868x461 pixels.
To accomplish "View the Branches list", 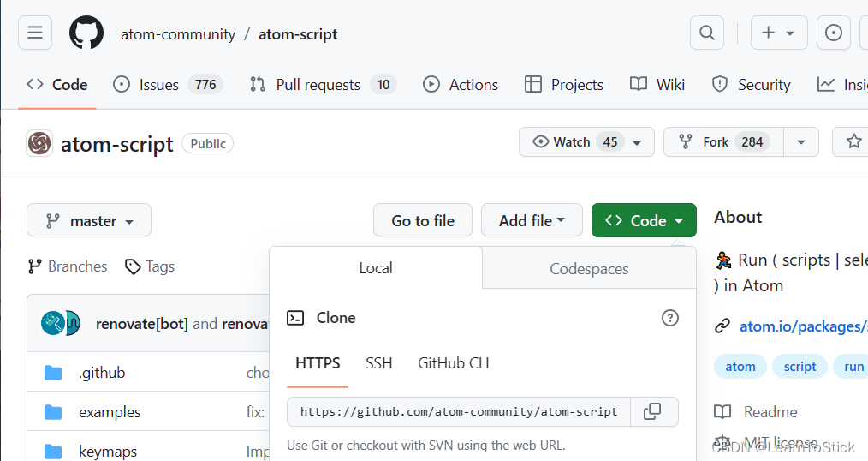I will (68, 266).
